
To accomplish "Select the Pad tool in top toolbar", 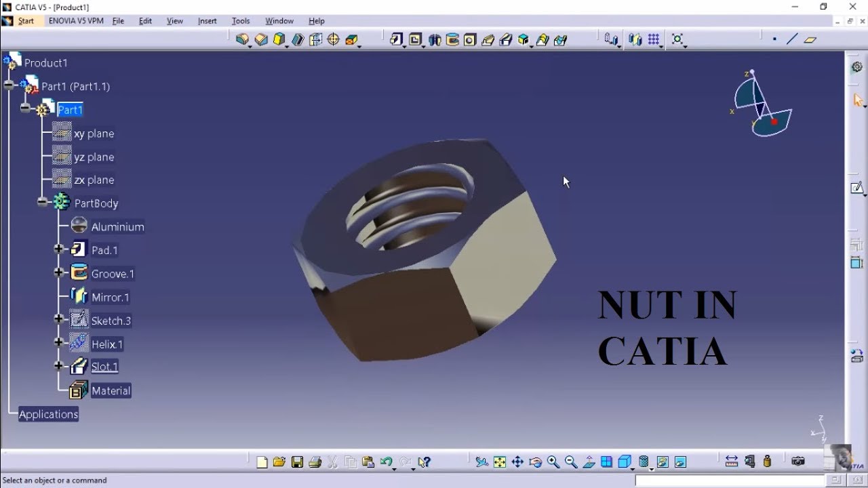I will pos(397,40).
